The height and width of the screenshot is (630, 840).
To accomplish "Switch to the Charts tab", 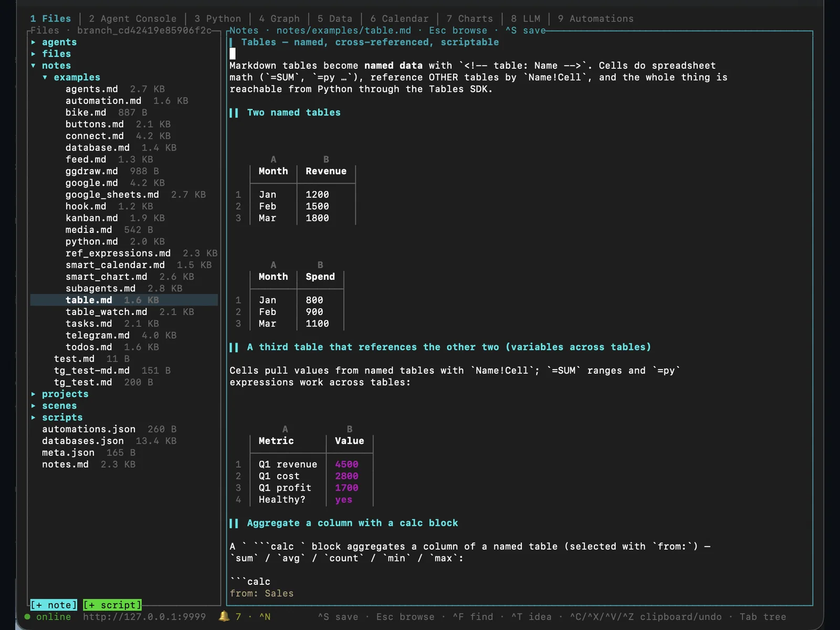I will pos(469,18).
